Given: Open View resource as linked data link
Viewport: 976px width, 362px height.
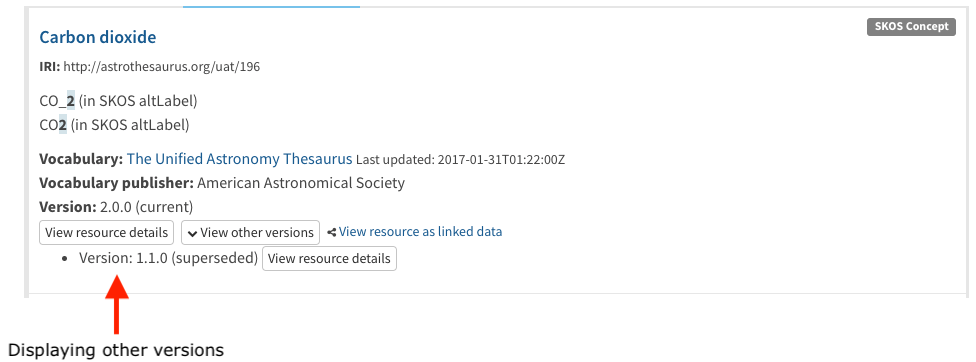Looking at the screenshot, I should pos(420,231).
